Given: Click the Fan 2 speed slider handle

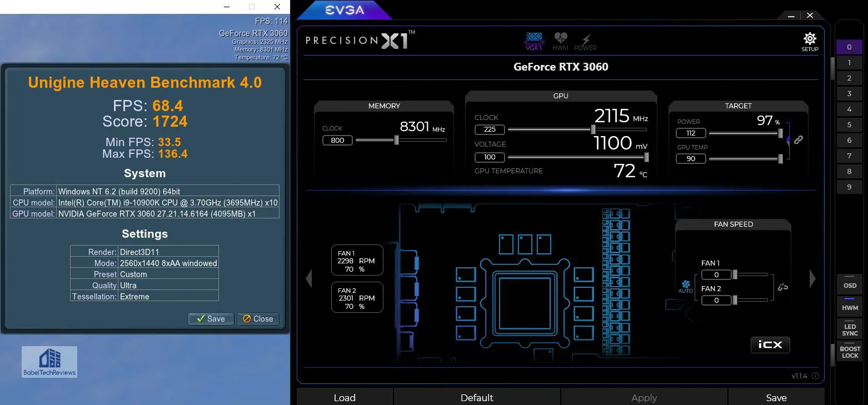Looking at the screenshot, I should 735,300.
